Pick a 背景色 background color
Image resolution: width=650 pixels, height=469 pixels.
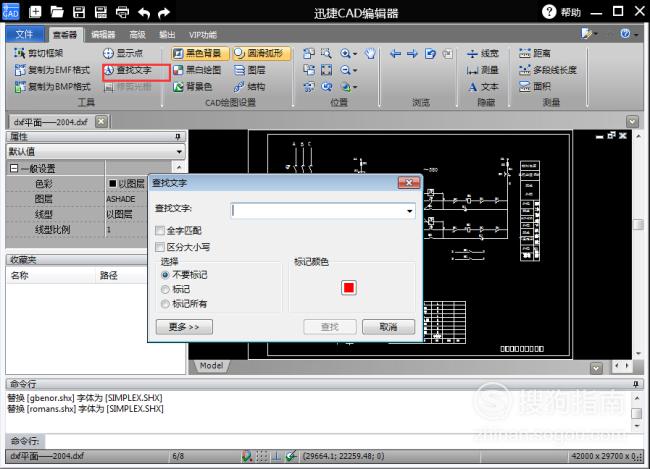coord(192,86)
